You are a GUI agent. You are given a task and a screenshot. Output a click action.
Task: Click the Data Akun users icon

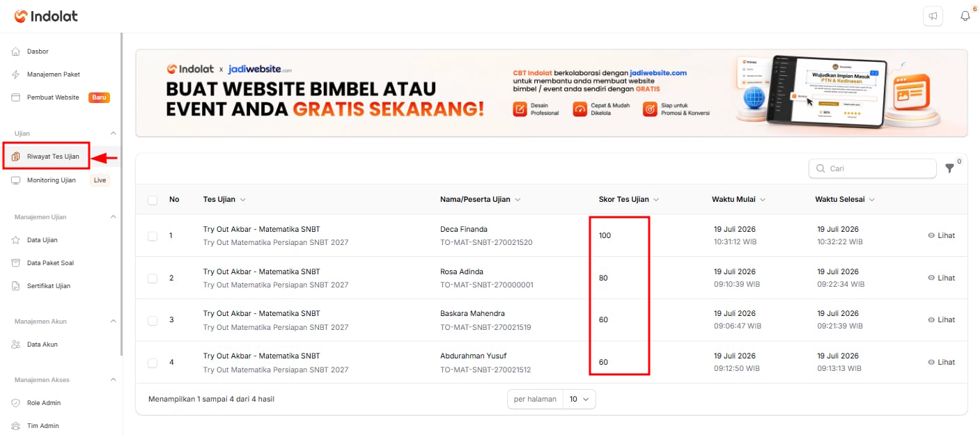pyautogui.click(x=16, y=345)
